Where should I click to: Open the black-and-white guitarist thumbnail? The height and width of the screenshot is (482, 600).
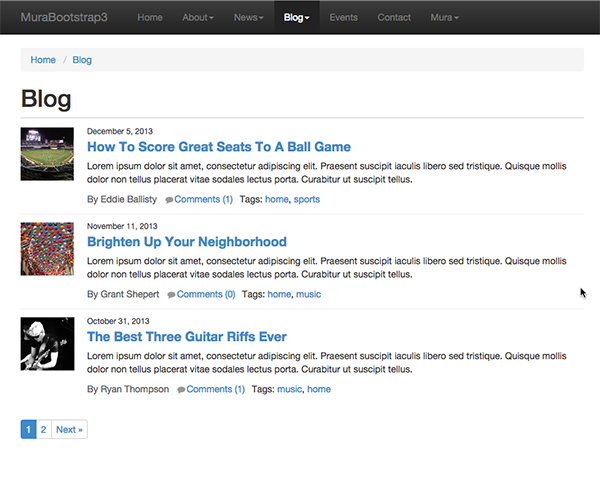tap(47, 344)
